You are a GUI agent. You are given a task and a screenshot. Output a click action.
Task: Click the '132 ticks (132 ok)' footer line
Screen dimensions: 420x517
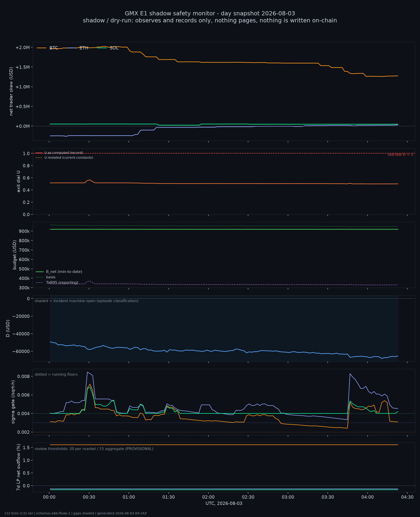click(x=75, y=513)
